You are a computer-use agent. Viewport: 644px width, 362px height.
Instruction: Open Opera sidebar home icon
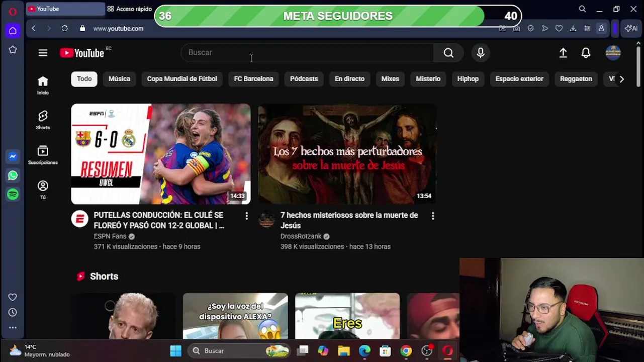pyautogui.click(x=13, y=31)
